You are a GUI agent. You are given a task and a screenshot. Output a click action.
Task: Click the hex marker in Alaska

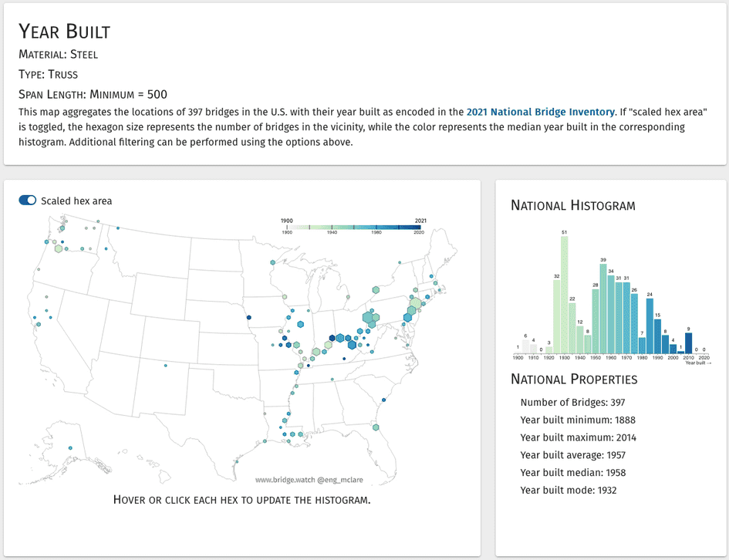(x=70, y=448)
